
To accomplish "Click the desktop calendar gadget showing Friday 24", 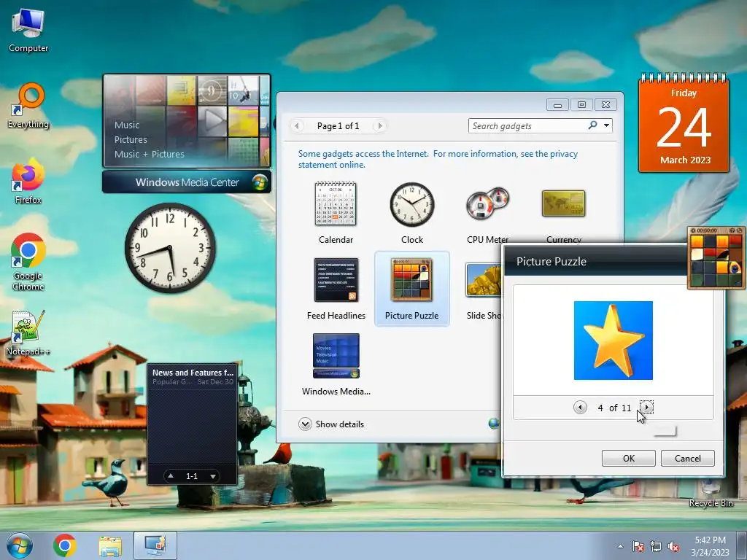I will [684, 123].
